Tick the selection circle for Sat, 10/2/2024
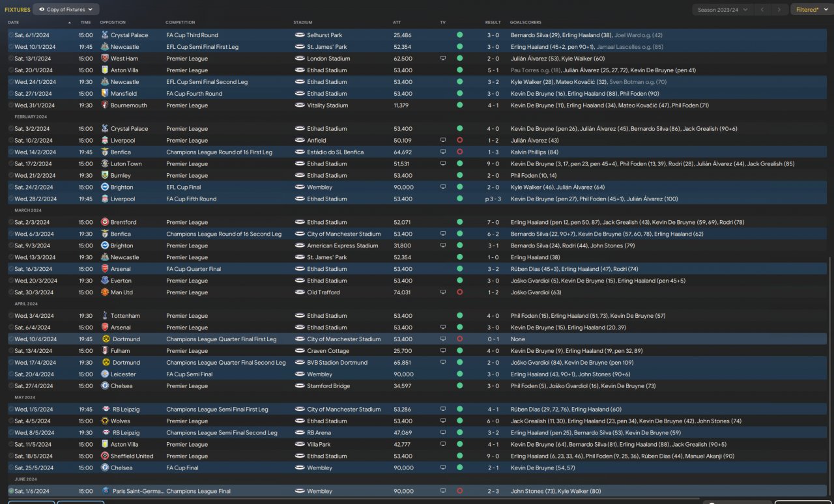Image resolution: width=834 pixels, height=504 pixels. 11,141
